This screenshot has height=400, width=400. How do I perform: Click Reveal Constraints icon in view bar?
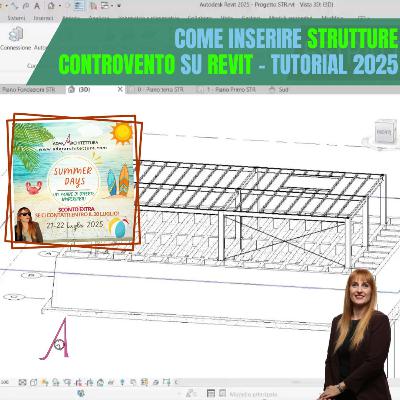166,382
